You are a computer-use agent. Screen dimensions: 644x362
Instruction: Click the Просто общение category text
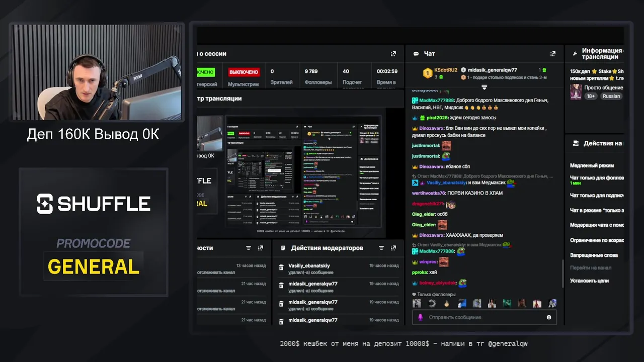coord(604,88)
